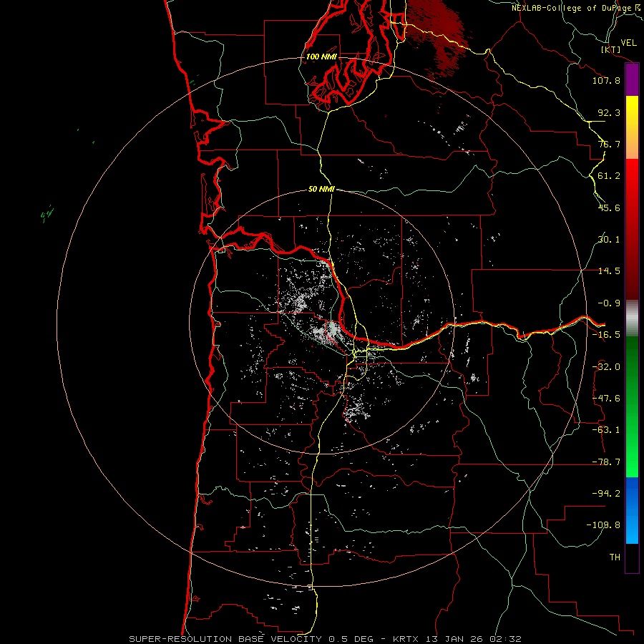Viewport: 644px width, 644px height.
Task: Click the VEL legend title
Action: 628,42
